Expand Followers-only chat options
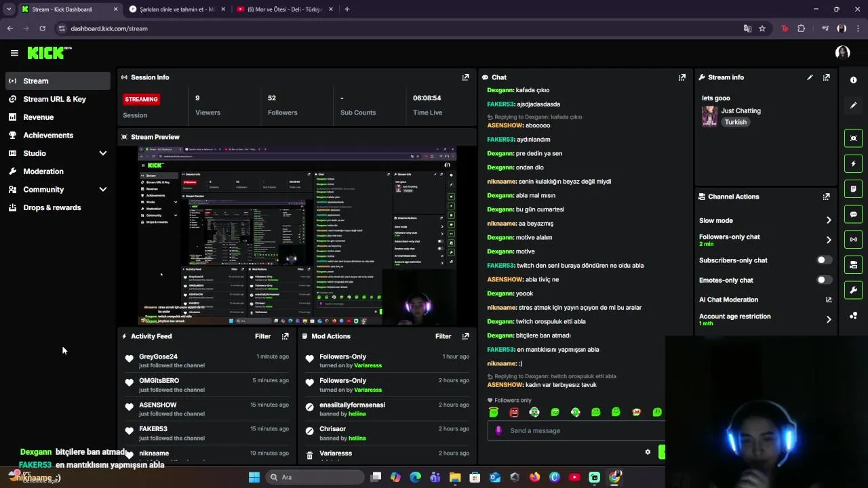 point(828,240)
